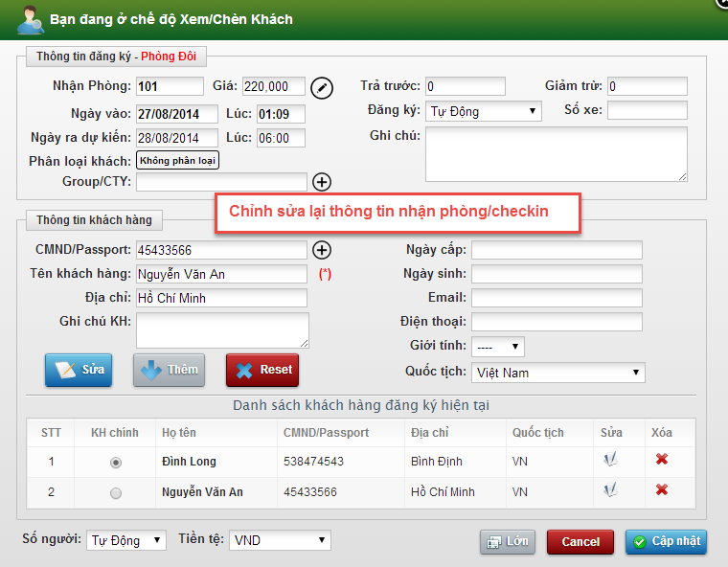
Task: Edit the Đinh Long row via Sửa icon
Action: (609, 461)
